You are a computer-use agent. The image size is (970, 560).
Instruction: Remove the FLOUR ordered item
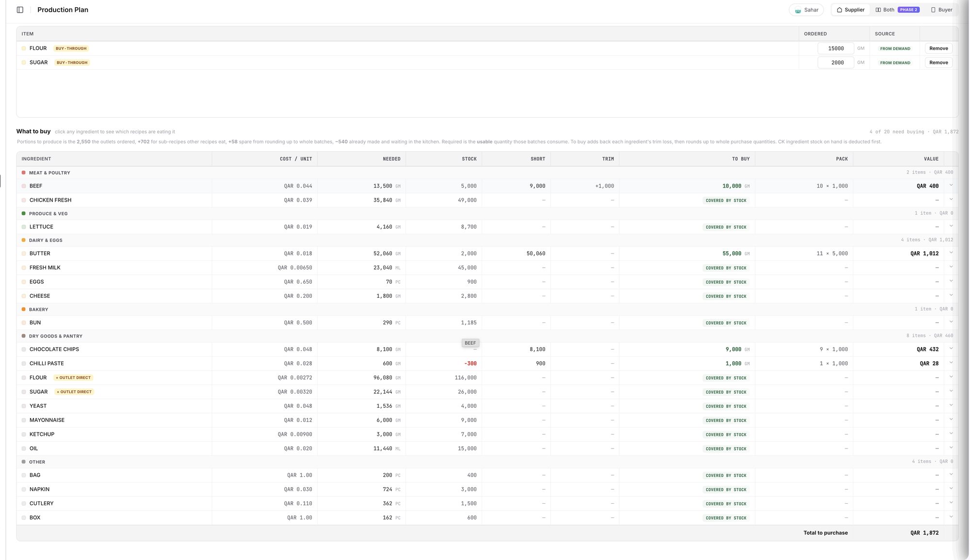[x=938, y=48]
